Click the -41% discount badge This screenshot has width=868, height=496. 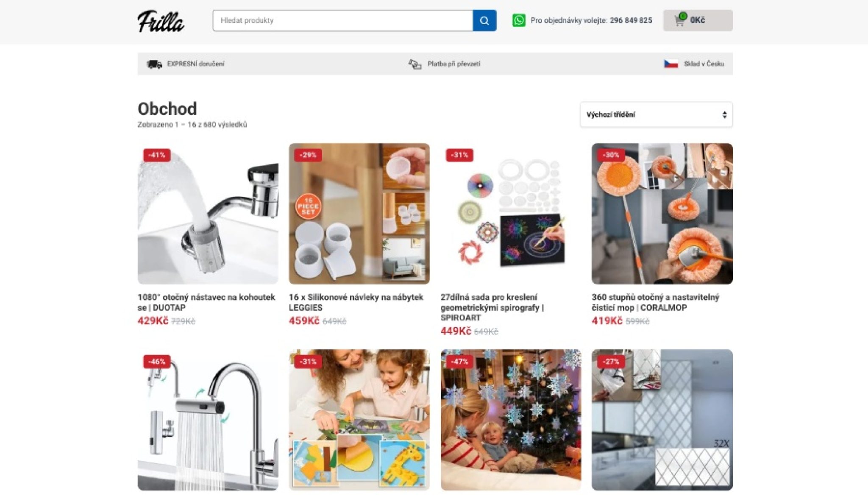click(157, 155)
